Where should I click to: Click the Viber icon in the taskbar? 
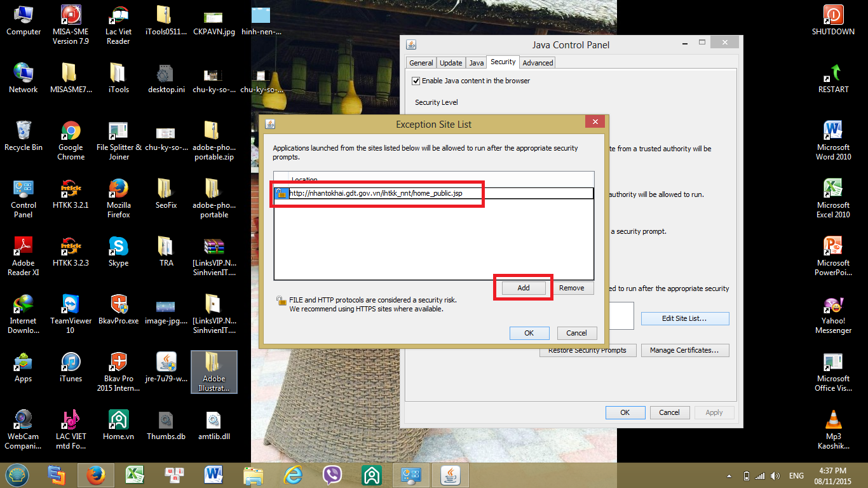point(332,475)
